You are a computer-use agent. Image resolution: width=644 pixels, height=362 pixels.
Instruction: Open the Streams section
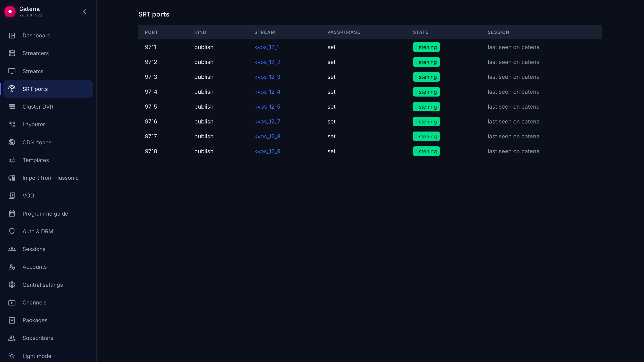[48, 71]
